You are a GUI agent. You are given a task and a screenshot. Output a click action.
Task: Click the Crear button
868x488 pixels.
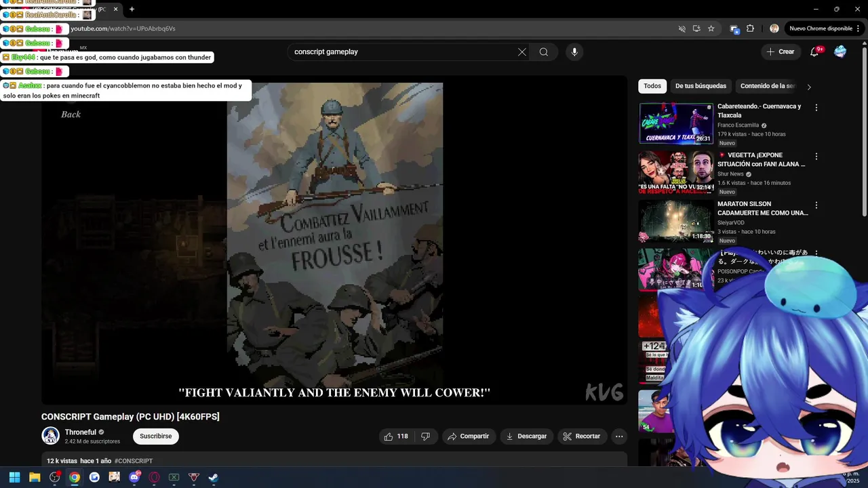click(x=781, y=52)
